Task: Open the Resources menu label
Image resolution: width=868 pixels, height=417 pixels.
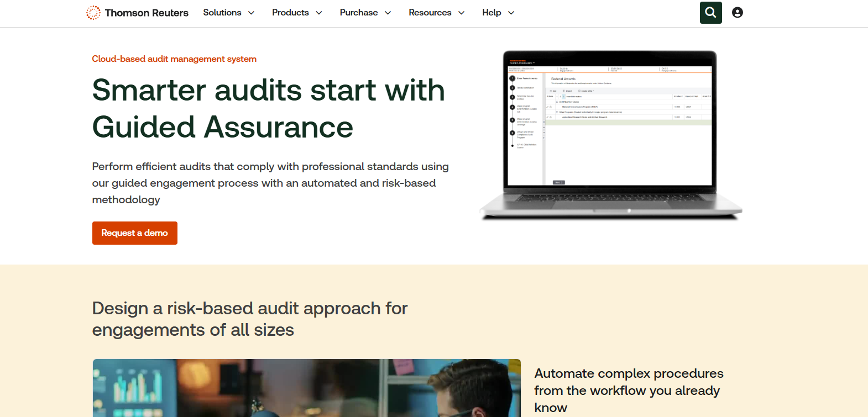Action: click(430, 12)
